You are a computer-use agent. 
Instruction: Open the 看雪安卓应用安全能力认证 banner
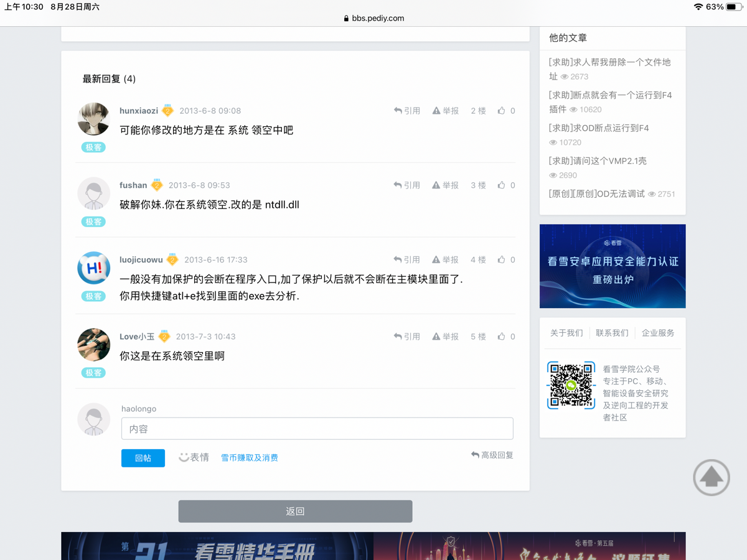tap(613, 266)
